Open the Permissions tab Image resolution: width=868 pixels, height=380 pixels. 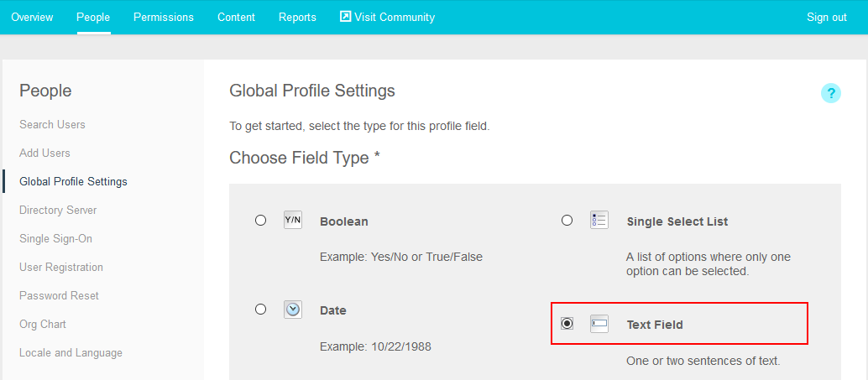pyautogui.click(x=164, y=17)
